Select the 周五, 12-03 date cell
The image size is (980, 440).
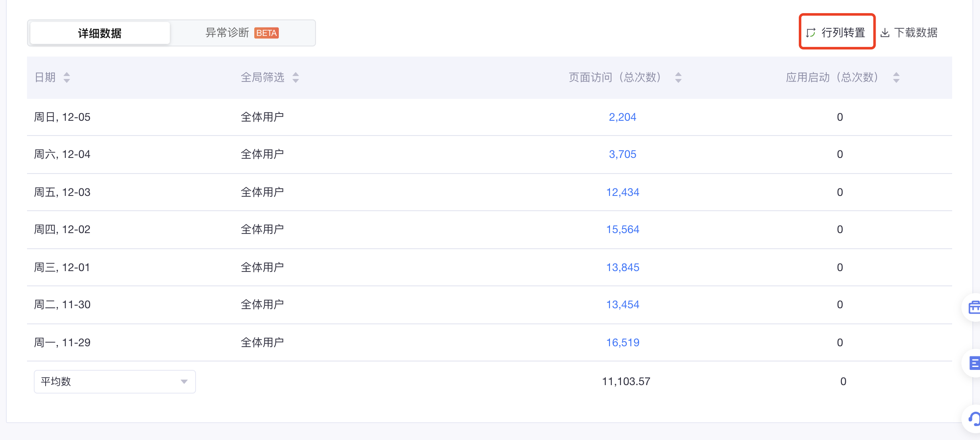pyautogui.click(x=62, y=192)
